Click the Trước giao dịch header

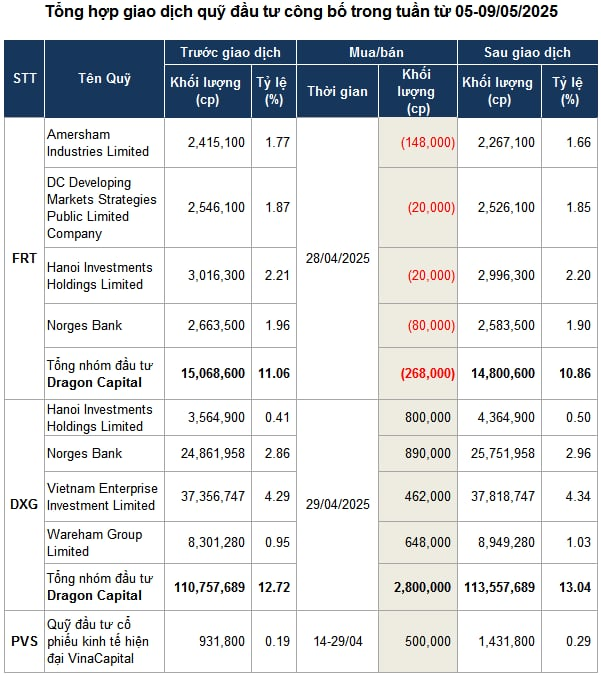[230, 52]
